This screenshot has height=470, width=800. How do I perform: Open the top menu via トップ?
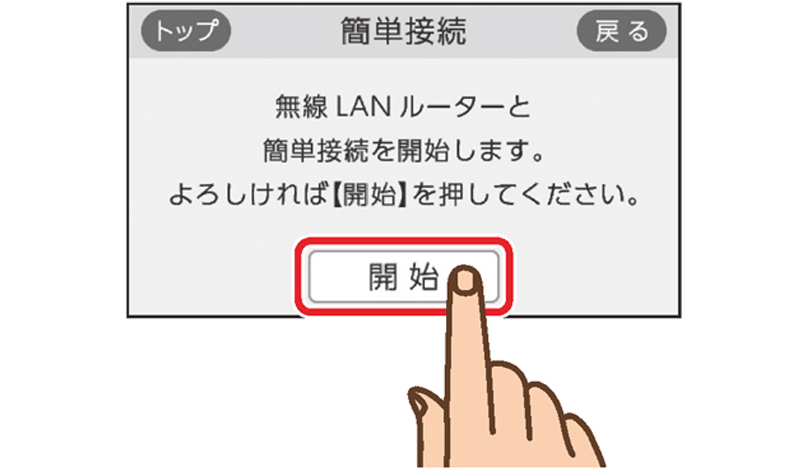186,31
